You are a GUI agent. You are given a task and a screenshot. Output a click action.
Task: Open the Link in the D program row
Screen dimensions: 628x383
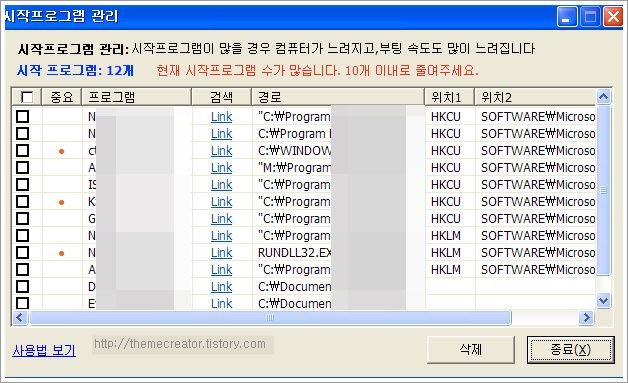click(x=221, y=287)
